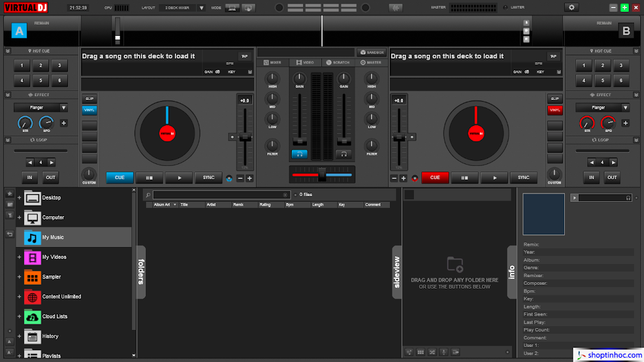Toggle SLIP mode on deck A
The height and width of the screenshot is (362, 644).
[x=89, y=99]
